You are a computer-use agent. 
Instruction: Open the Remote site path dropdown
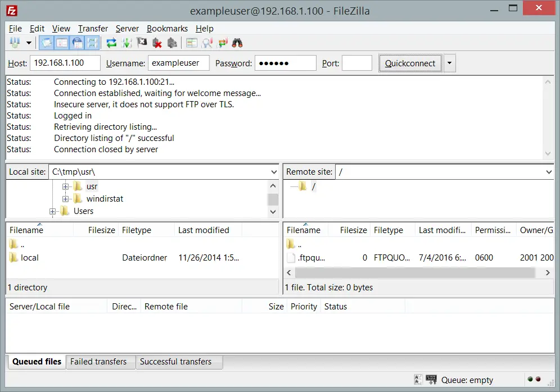549,172
